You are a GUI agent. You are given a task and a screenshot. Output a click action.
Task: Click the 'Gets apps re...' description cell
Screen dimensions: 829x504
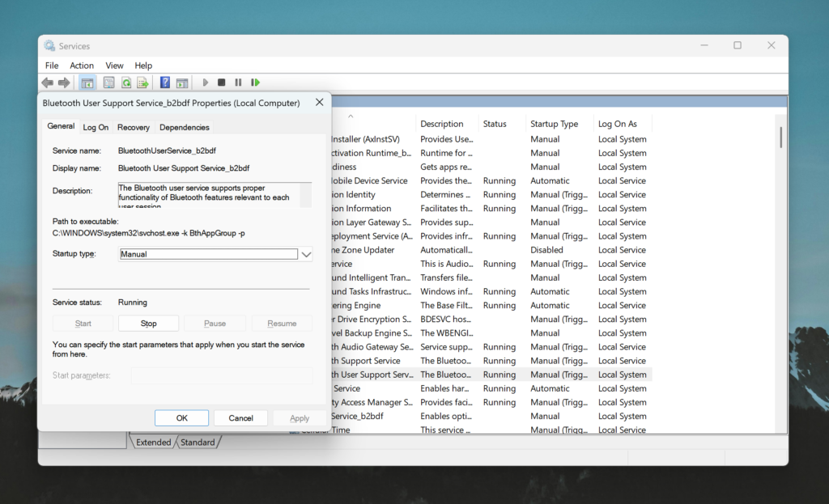(446, 167)
